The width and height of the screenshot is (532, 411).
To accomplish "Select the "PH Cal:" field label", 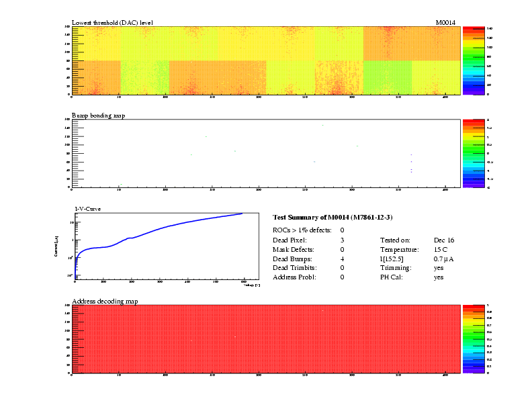I will tap(391, 277).
